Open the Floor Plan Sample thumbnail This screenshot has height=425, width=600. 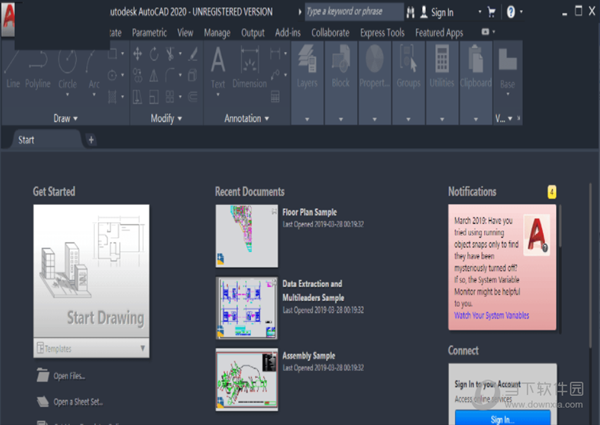pos(247,236)
